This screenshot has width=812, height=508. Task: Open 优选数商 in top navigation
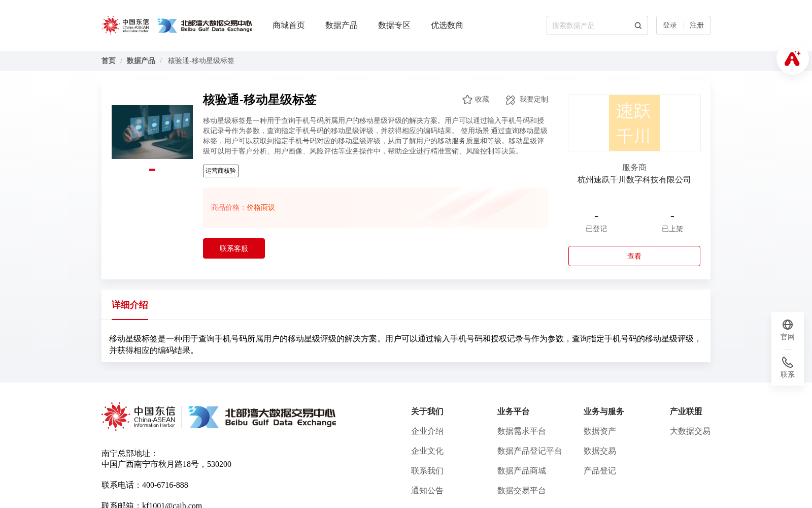point(447,25)
